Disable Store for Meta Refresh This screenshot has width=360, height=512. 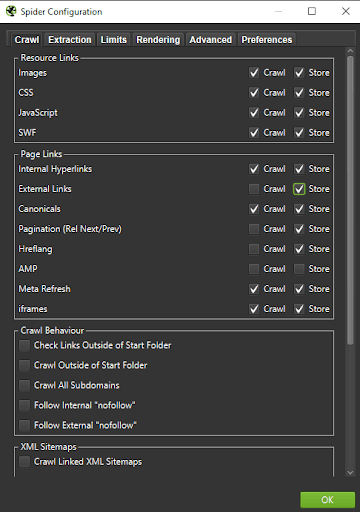299,289
